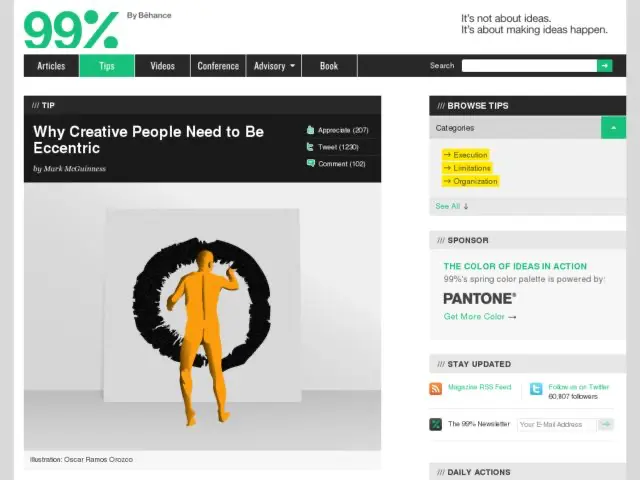
Task: Follow the Get More Color link
Action: (x=480, y=317)
